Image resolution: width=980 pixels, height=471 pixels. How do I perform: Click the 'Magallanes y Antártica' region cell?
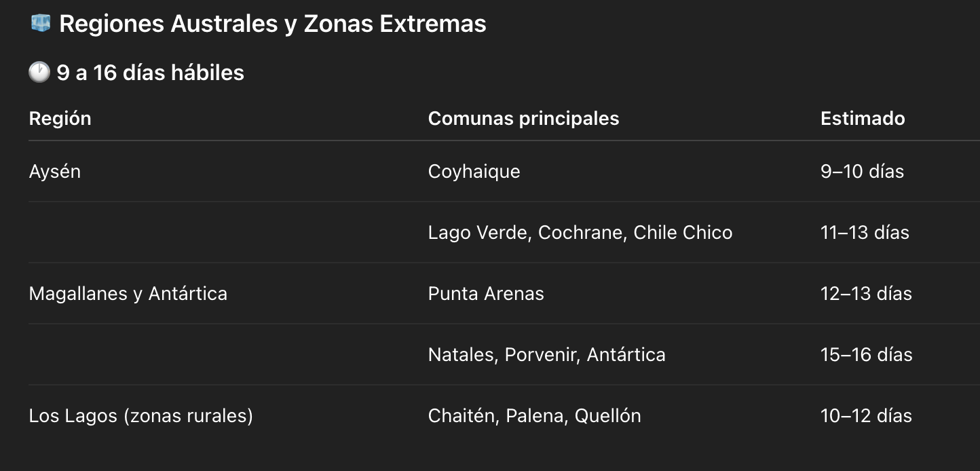click(x=128, y=293)
